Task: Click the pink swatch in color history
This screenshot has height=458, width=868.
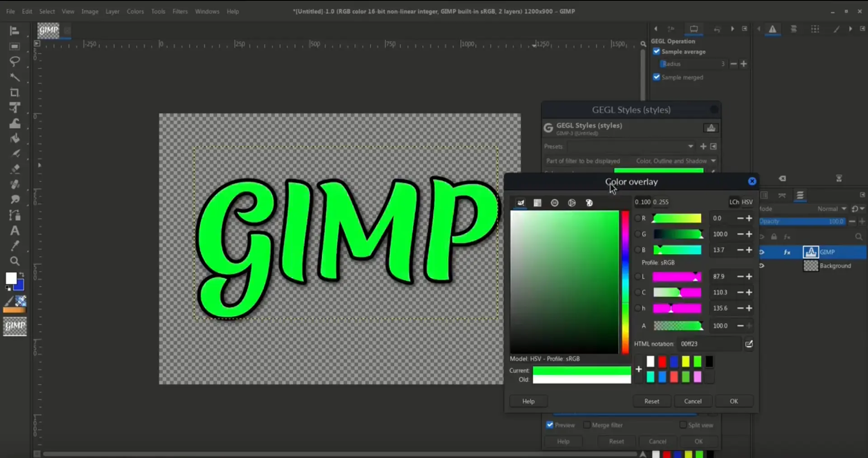Action: click(x=698, y=377)
